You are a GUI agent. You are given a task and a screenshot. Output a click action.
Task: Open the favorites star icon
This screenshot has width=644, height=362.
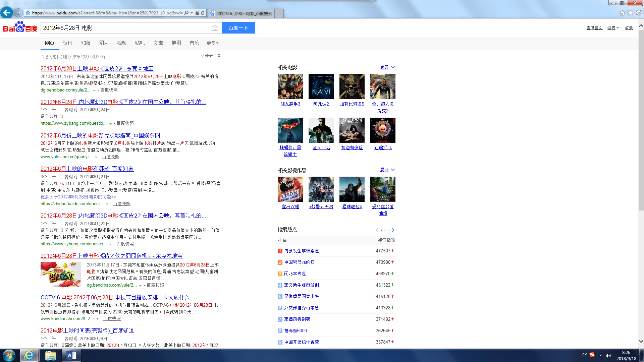pos(630,13)
